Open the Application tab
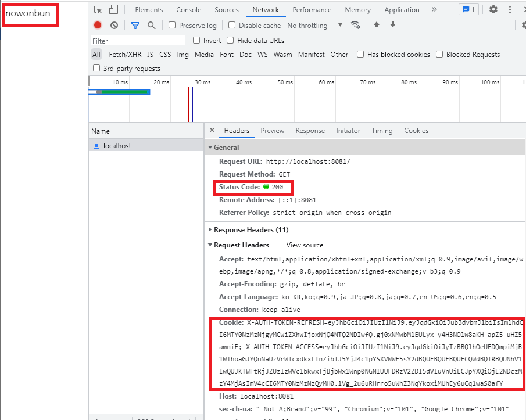The height and width of the screenshot is (420, 526). (402, 10)
